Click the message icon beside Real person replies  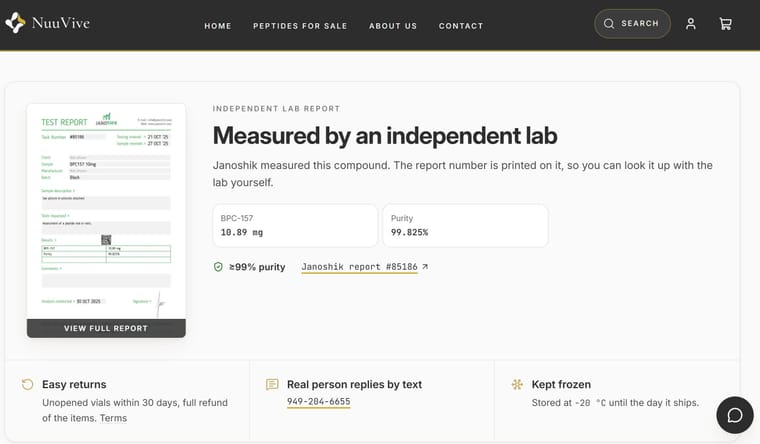click(x=272, y=384)
